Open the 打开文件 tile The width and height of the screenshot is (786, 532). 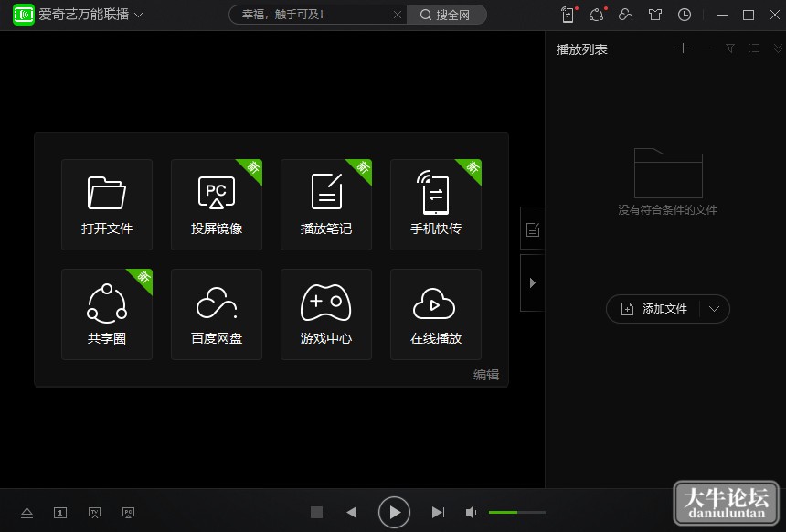pos(107,205)
